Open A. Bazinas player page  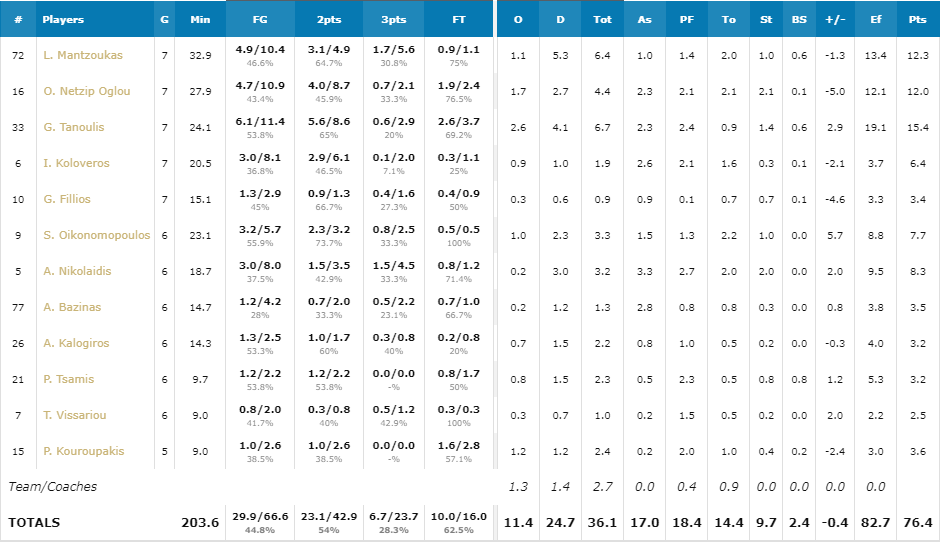tap(71, 307)
